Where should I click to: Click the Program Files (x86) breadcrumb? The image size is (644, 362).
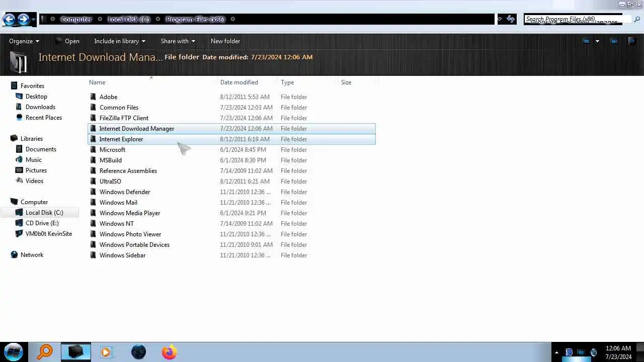pos(195,19)
